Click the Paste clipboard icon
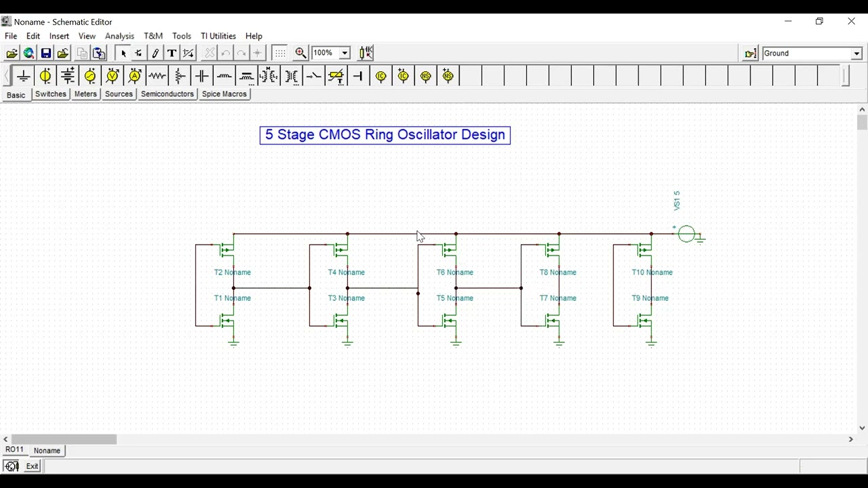Screen dimensions: 868x488 point(99,54)
